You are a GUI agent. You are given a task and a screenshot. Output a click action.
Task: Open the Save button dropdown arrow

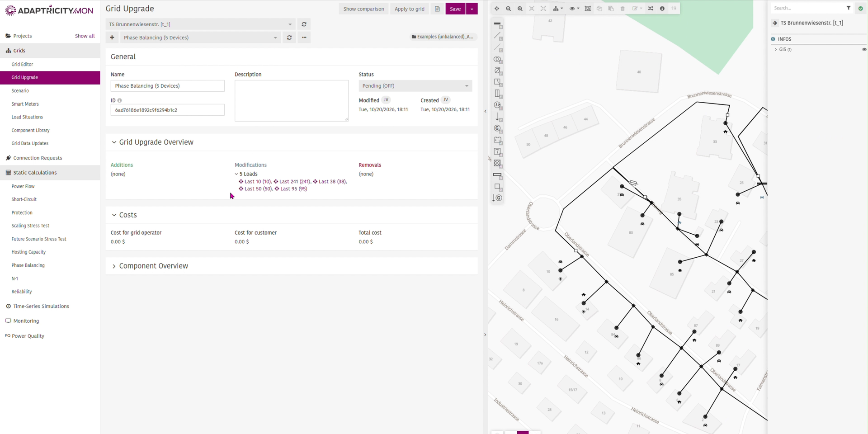472,9
